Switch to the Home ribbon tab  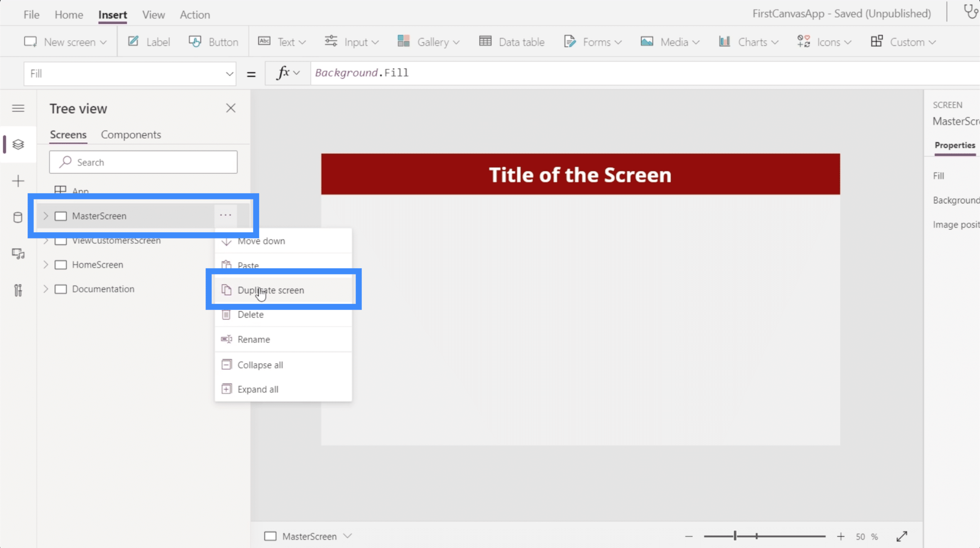tap(69, 15)
